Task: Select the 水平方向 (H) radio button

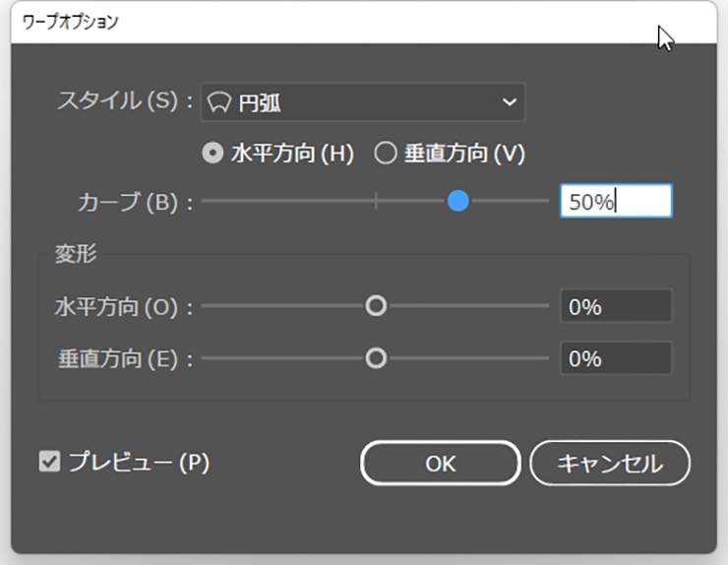Action: [212, 154]
